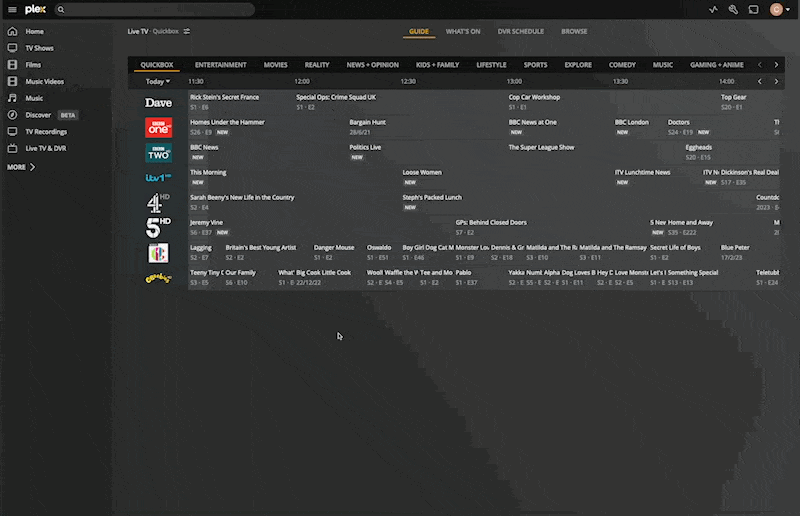Select the NEWS + OPINION category tab

(x=372, y=65)
